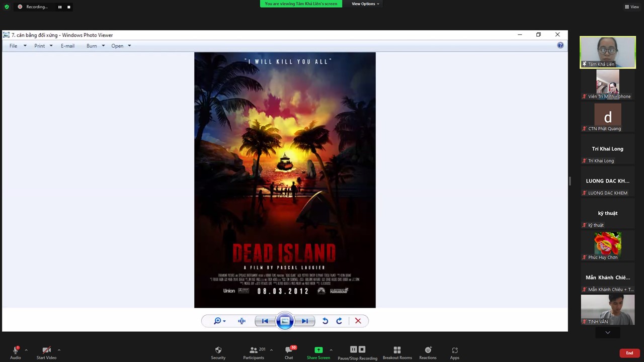Minimize the Windows Photo Viewer window
Viewport: 644px width, 362px height.
coord(520,35)
